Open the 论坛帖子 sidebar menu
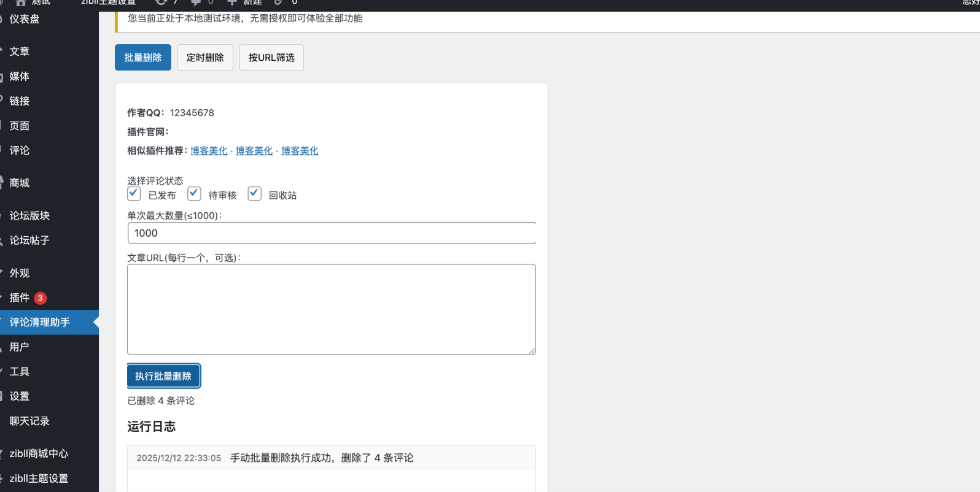The image size is (980, 492). click(49, 240)
